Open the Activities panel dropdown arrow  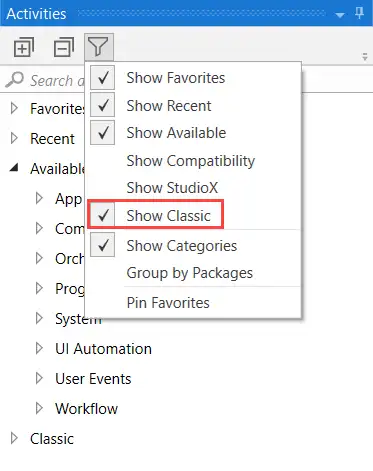(340, 15)
